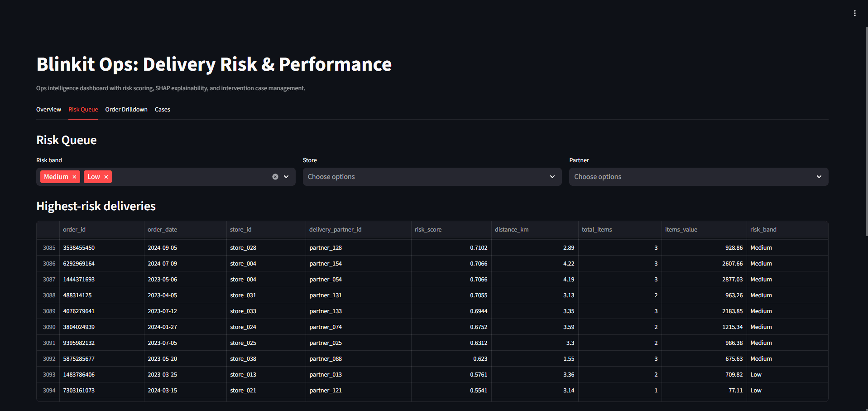Remove the Low risk band tag
Viewport: 868px width, 411px height.
(x=106, y=177)
